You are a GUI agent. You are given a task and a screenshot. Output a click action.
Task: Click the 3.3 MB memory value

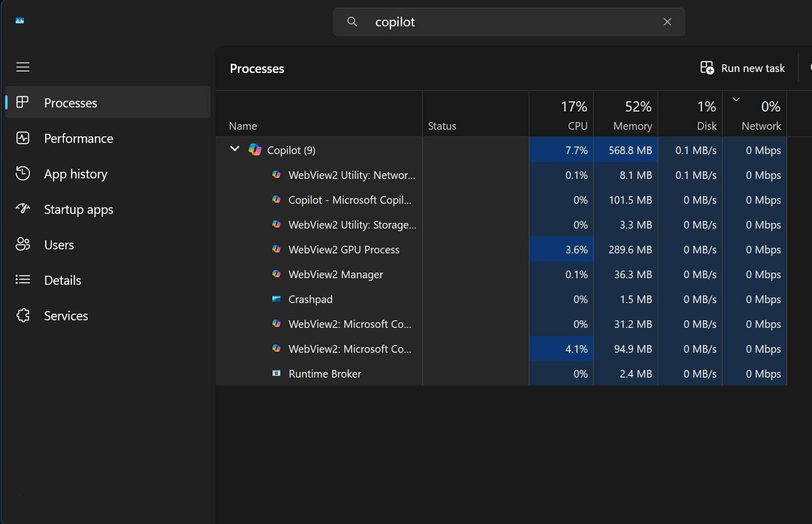coord(636,224)
